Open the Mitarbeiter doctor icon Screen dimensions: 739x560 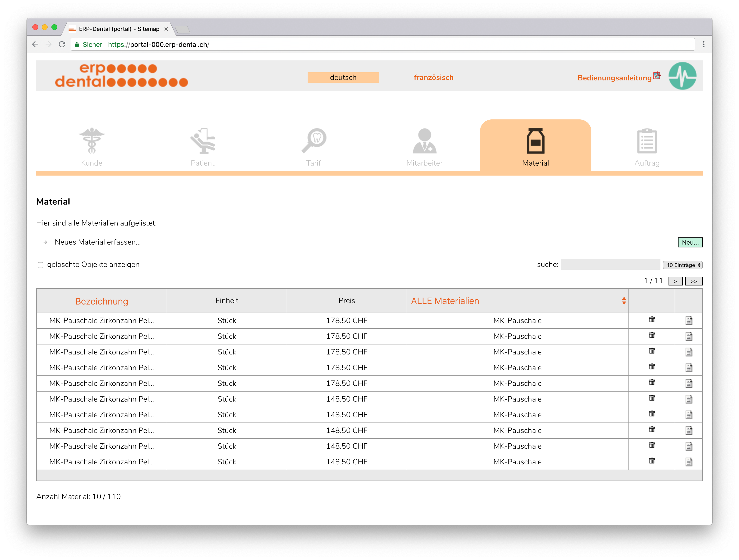point(425,141)
